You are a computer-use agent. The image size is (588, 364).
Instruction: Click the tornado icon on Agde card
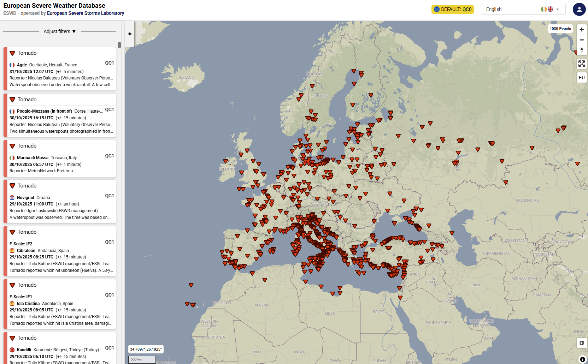[x=12, y=53]
